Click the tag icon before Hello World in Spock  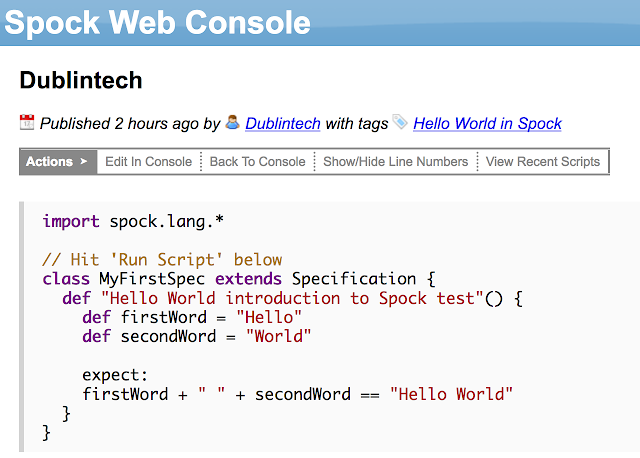(400, 122)
